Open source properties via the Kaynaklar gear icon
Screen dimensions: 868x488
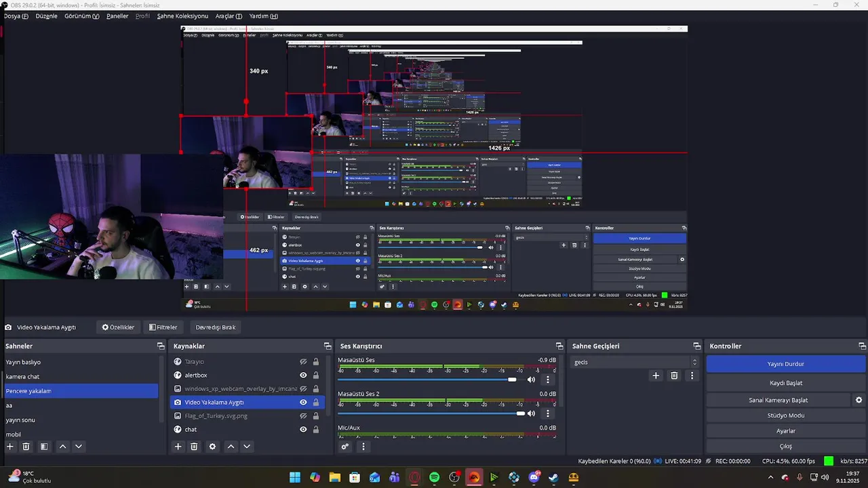(x=212, y=447)
